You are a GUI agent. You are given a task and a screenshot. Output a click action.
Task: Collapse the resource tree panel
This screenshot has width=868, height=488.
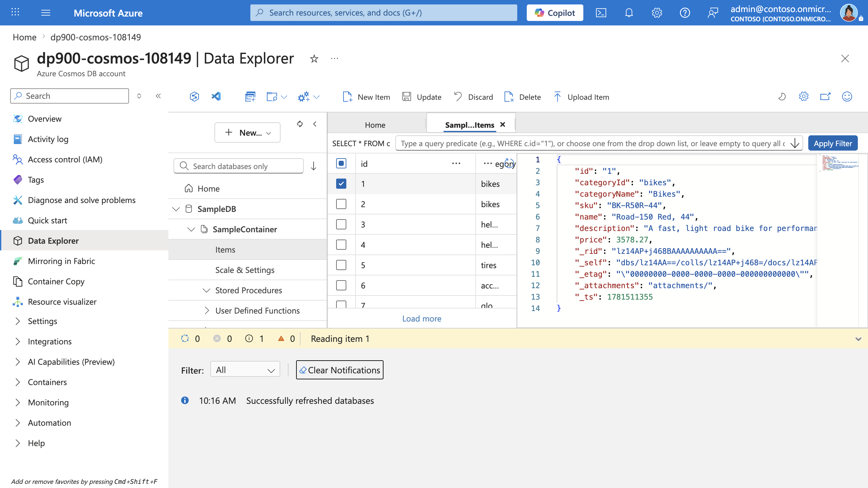click(x=315, y=124)
